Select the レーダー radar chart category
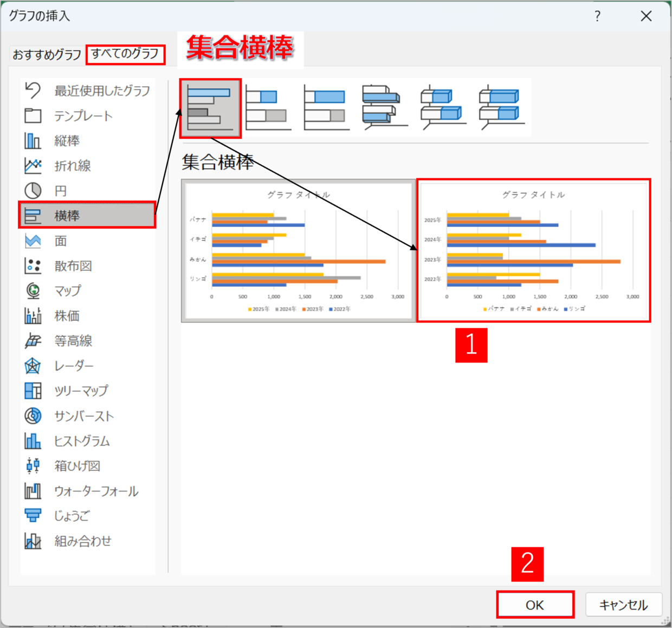This screenshot has width=672, height=628. (x=74, y=366)
